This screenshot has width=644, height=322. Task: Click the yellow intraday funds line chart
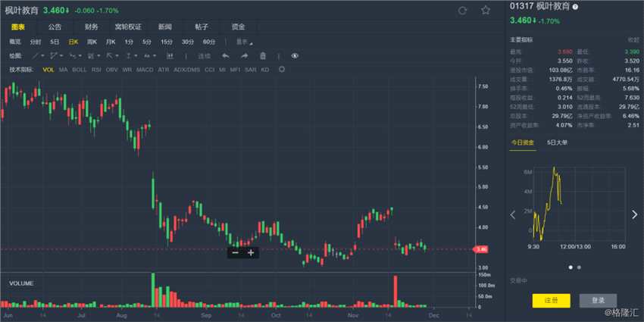(547, 204)
